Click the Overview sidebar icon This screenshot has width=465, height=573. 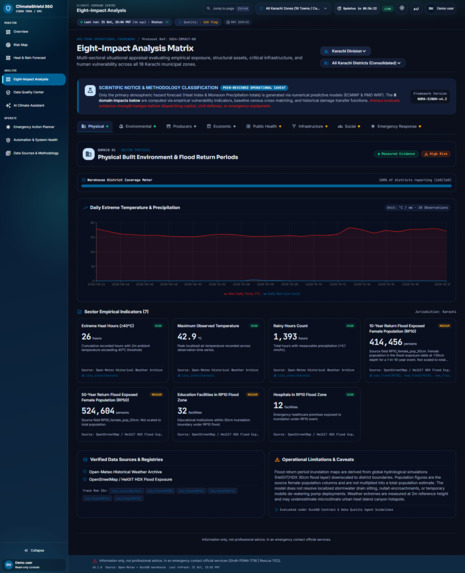[8, 32]
